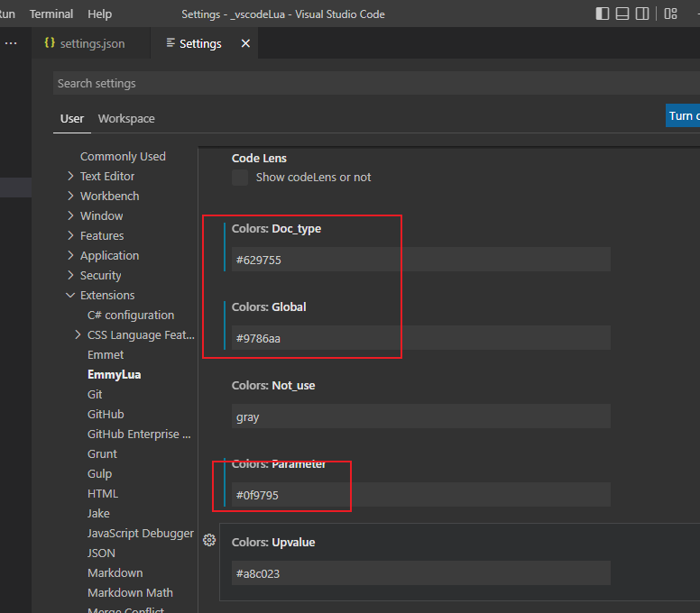
Task: Toggle the primary side bar layout icon
Action: (x=603, y=14)
